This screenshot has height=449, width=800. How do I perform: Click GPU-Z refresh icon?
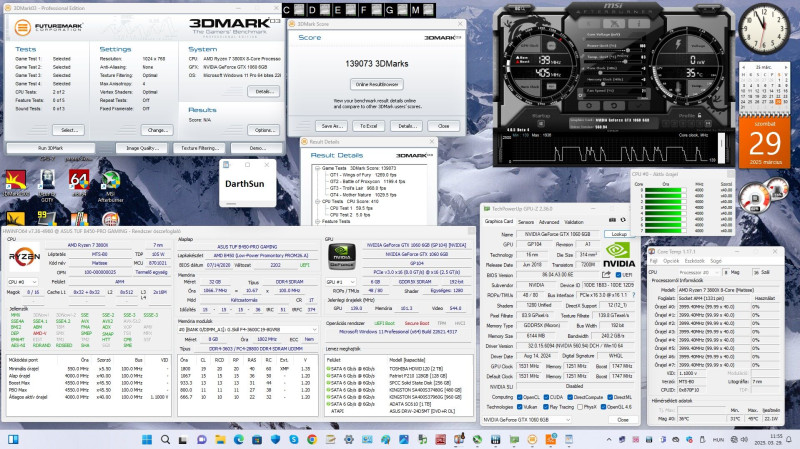click(623, 220)
